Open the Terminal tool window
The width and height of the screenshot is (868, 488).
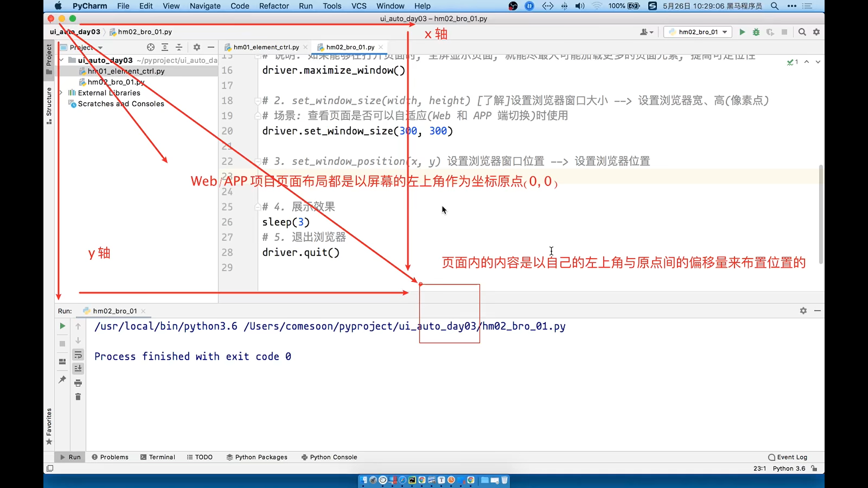157,457
